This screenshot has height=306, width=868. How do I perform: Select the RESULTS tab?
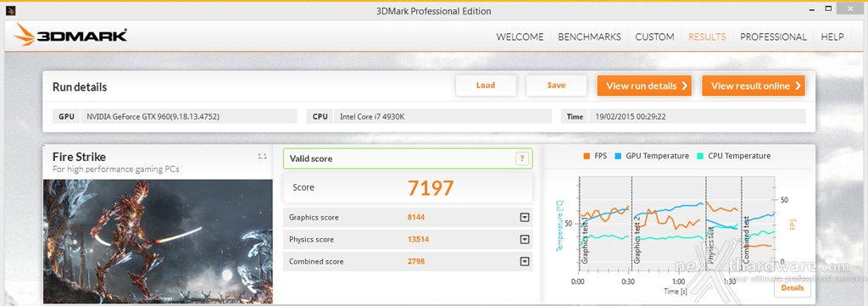click(x=707, y=37)
